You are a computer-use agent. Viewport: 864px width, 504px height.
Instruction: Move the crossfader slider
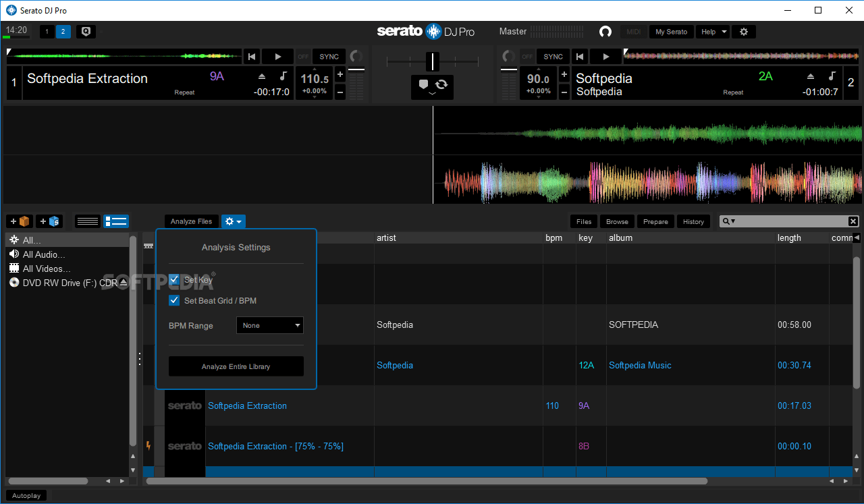point(432,62)
